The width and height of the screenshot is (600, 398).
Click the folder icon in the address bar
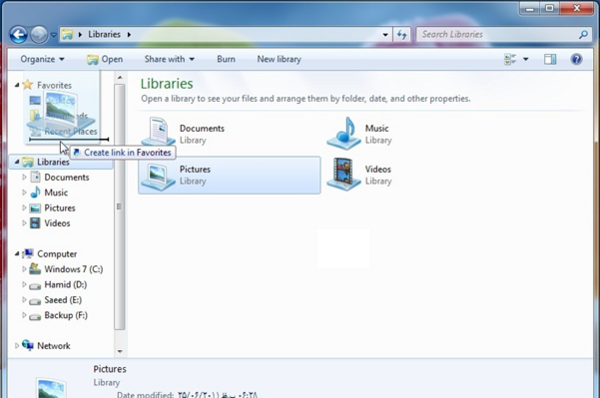pos(67,34)
